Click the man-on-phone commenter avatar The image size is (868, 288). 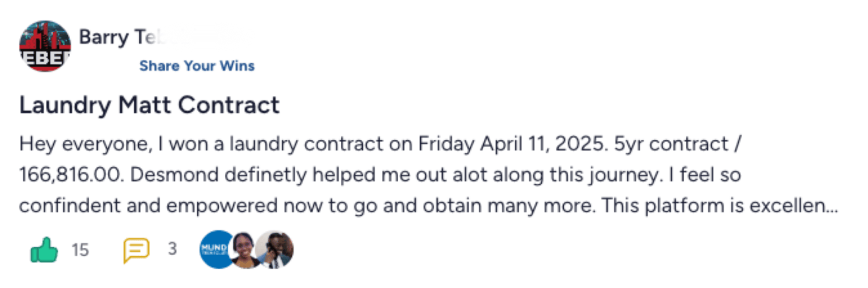pos(277,250)
